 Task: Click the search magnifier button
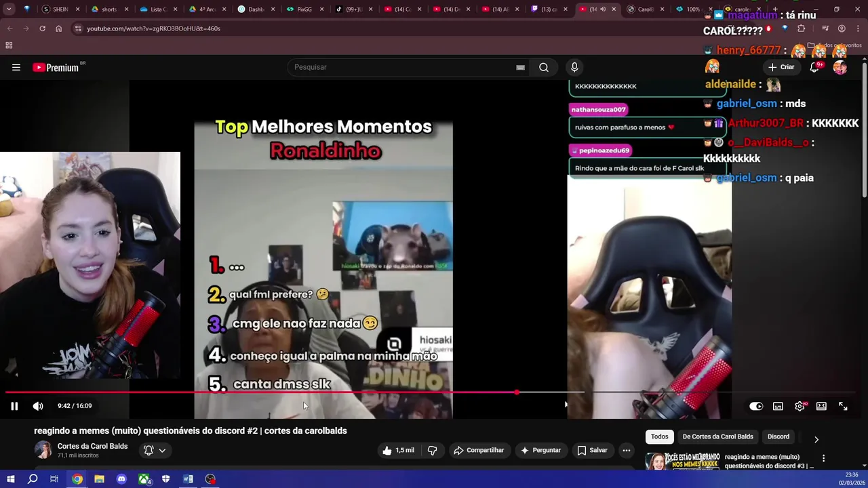pos(544,67)
